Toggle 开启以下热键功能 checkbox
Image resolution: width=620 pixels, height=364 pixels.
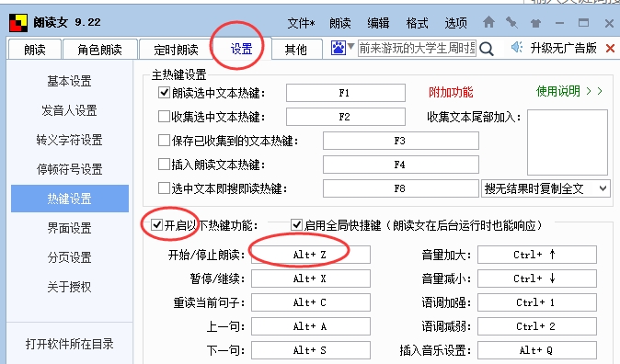[157, 225]
